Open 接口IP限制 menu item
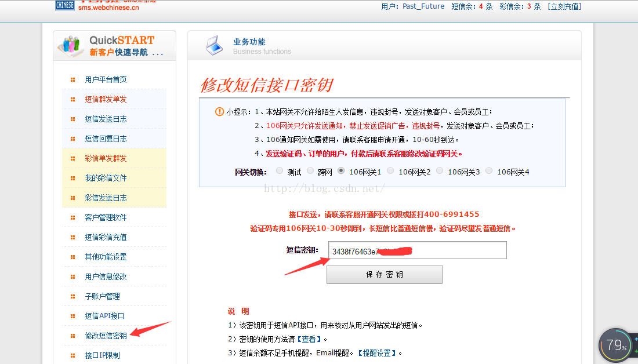This screenshot has width=638, height=364. point(103,355)
